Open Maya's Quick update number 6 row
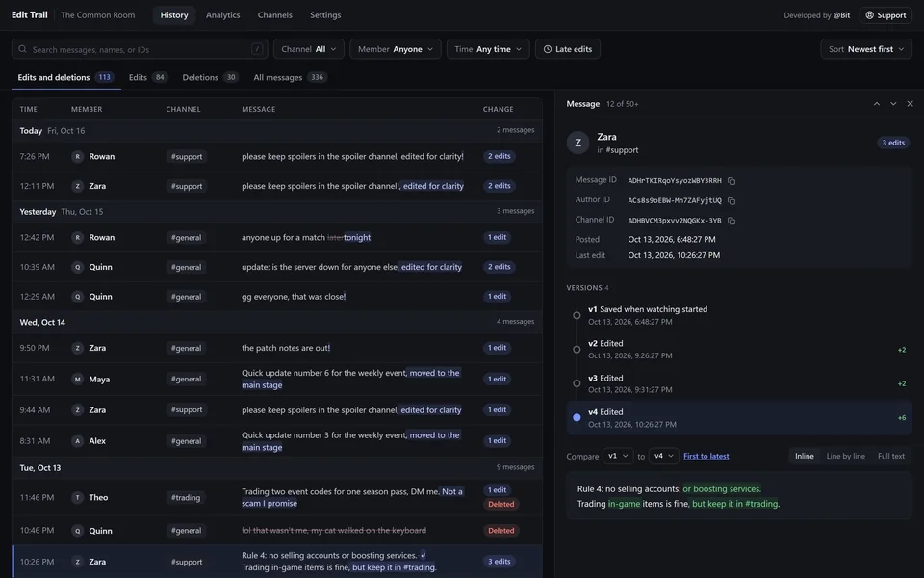 (277, 380)
